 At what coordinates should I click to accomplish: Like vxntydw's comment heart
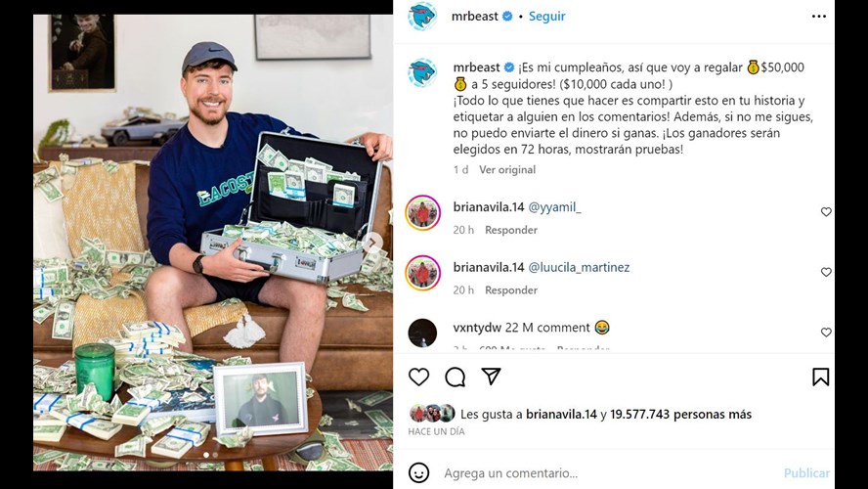pyautogui.click(x=826, y=333)
